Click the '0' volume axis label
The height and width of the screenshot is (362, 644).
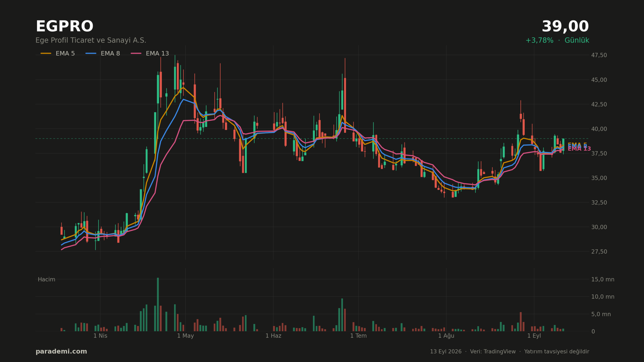(x=593, y=331)
